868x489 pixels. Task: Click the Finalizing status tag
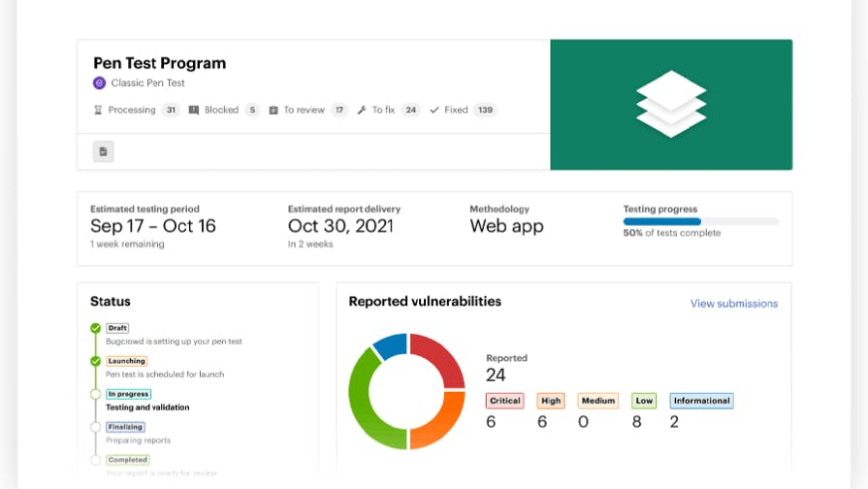click(x=126, y=427)
